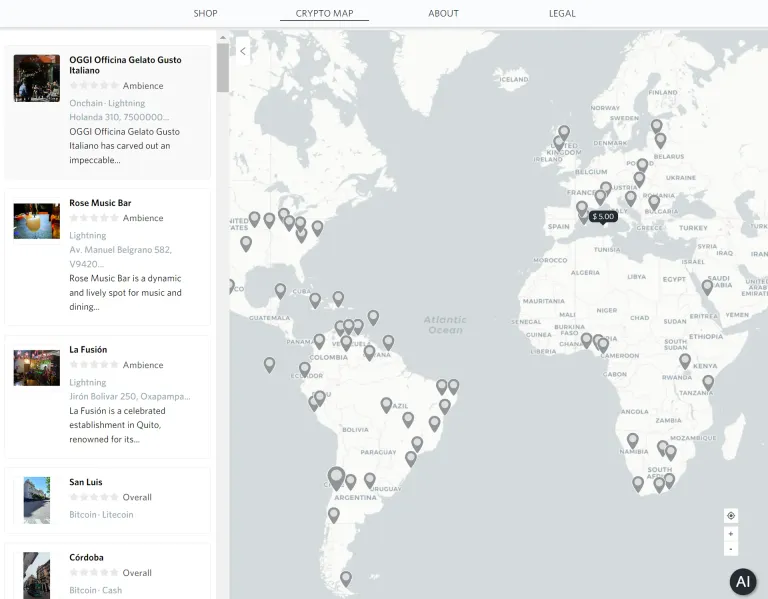
Task: Click the pin in southern Argentina's Patagonia
Action: [334, 515]
